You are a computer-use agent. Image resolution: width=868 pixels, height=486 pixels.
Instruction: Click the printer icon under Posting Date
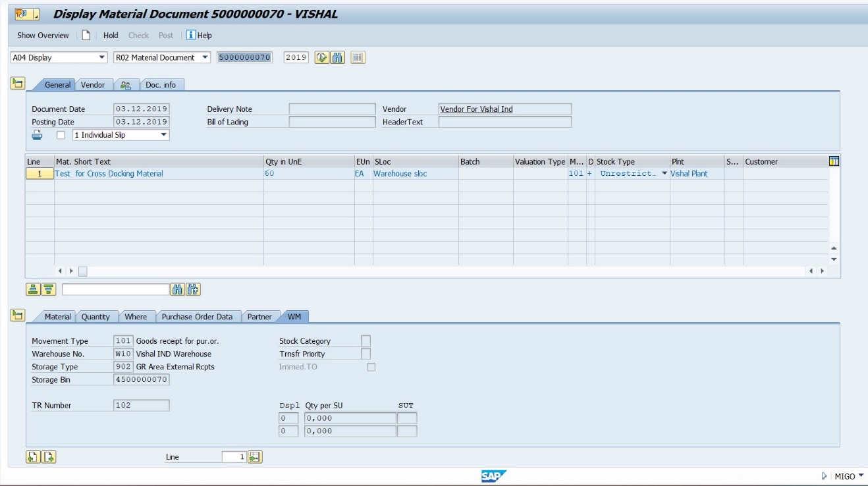[38, 135]
